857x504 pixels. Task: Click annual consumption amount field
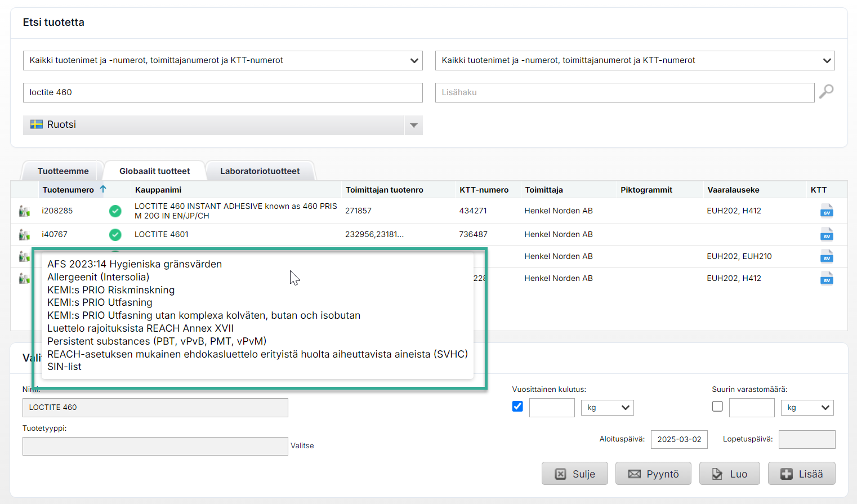click(x=552, y=408)
